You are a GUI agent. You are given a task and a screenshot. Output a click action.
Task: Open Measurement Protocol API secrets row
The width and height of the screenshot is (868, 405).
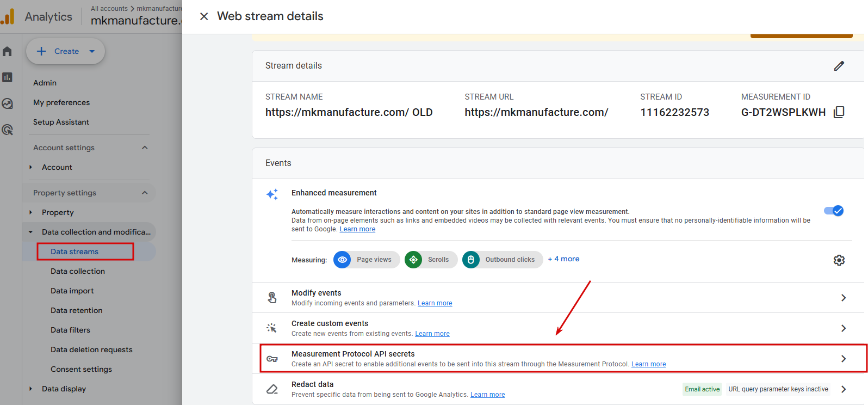560,358
